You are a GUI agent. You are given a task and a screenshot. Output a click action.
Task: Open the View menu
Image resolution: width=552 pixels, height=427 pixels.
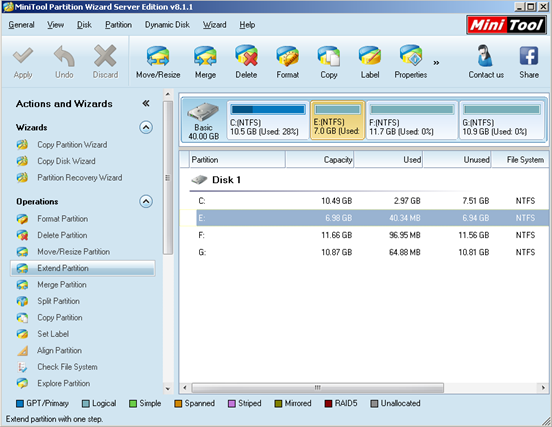[x=56, y=25]
